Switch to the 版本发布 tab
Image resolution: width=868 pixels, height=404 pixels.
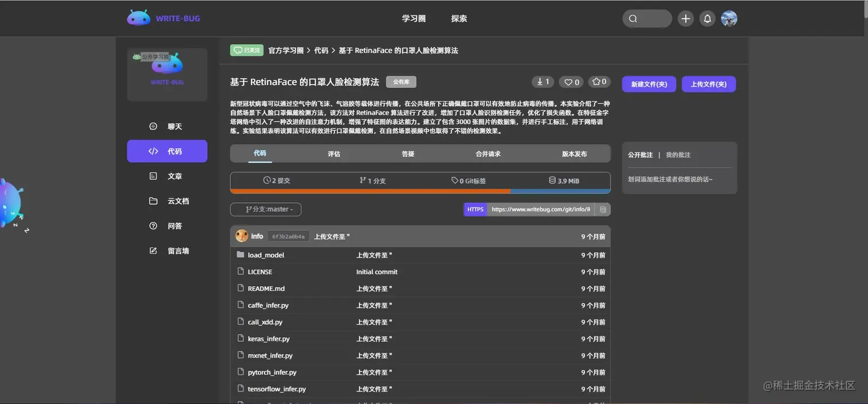point(574,153)
